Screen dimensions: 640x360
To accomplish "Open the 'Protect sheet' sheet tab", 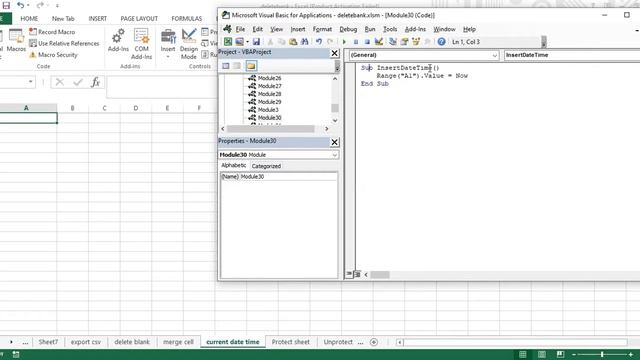I will pos(291,342).
